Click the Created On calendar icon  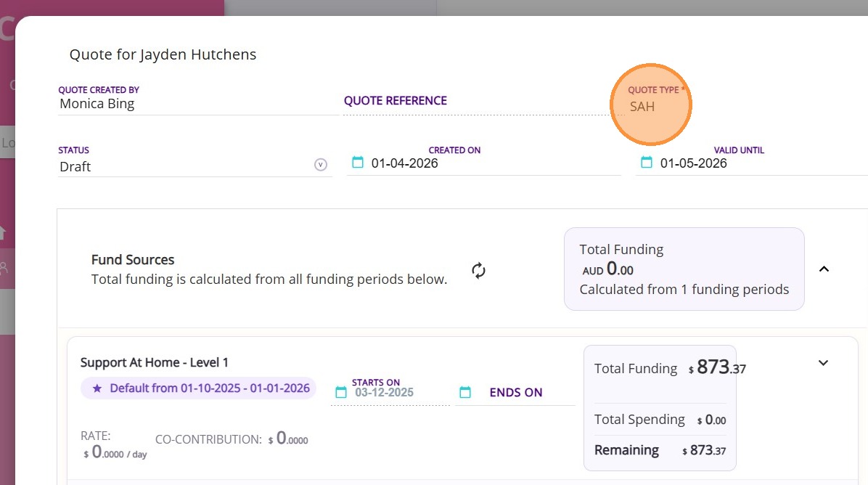tap(357, 163)
